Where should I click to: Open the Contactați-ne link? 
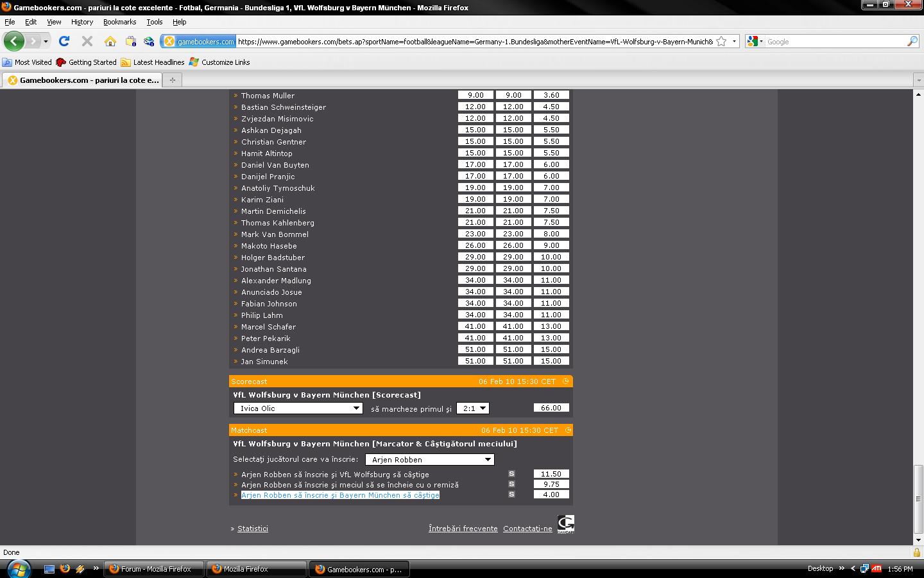coord(527,529)
